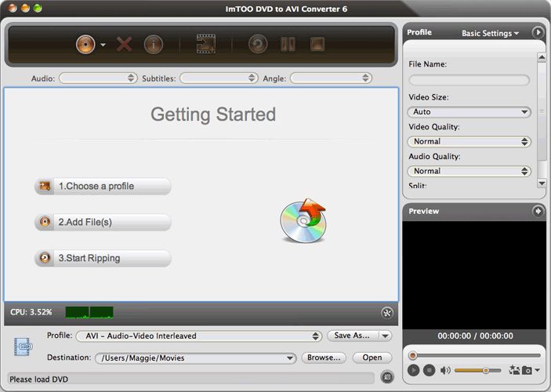Viewport: 551px width, 392px height.
Task: Click the speaker mute icon
Action: pos(445,370)
